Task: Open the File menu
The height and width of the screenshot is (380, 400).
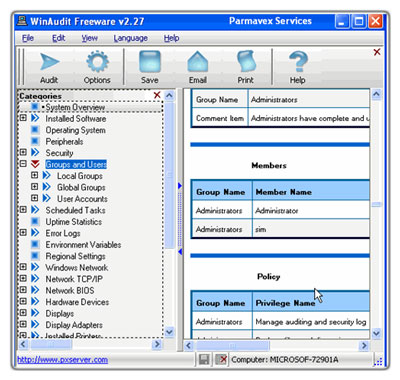Action: 28,38
